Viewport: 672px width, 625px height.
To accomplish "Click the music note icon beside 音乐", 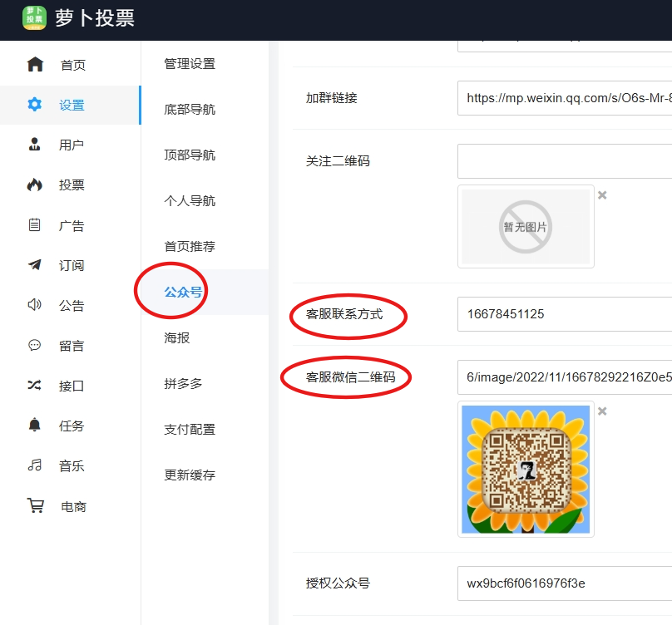I will coord(35,465).
